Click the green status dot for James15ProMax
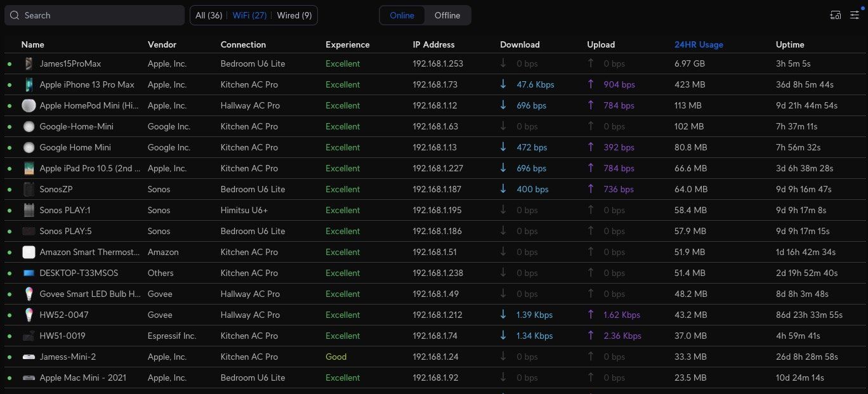Viewport: 868px width, 394px height. pos(10,64)
